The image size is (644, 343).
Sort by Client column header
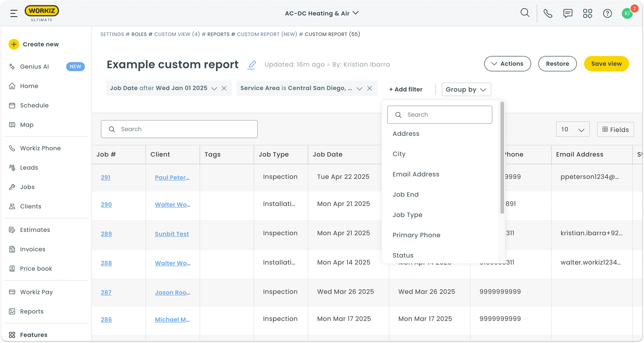click(x=160, y=154)
